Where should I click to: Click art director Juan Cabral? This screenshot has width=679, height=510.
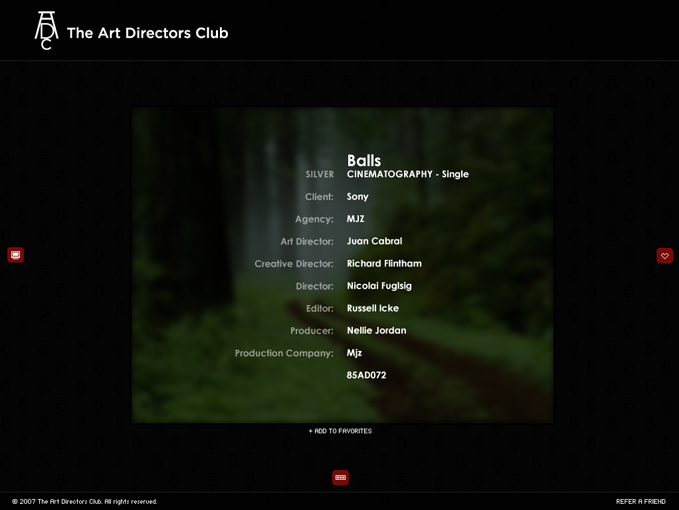coord(374,241)
